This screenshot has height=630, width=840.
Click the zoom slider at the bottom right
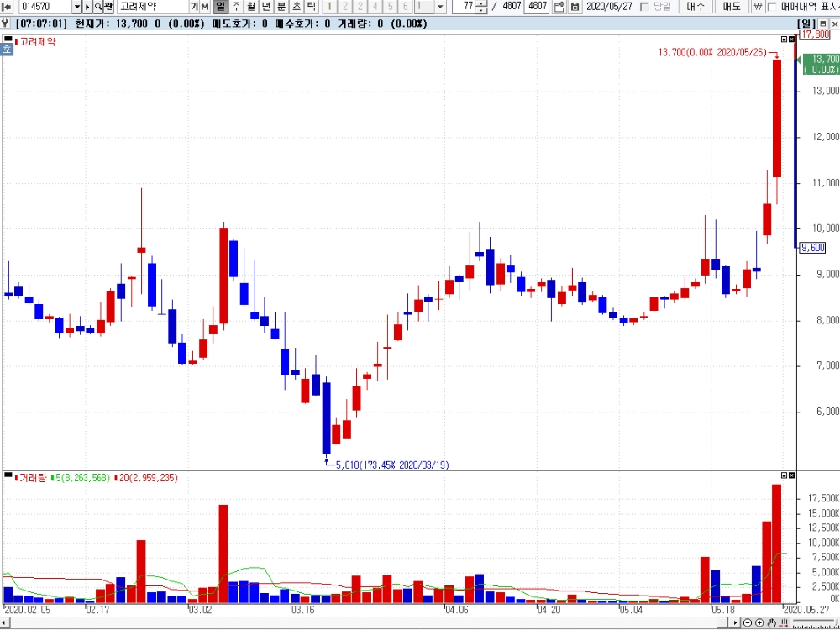point(815,622)
